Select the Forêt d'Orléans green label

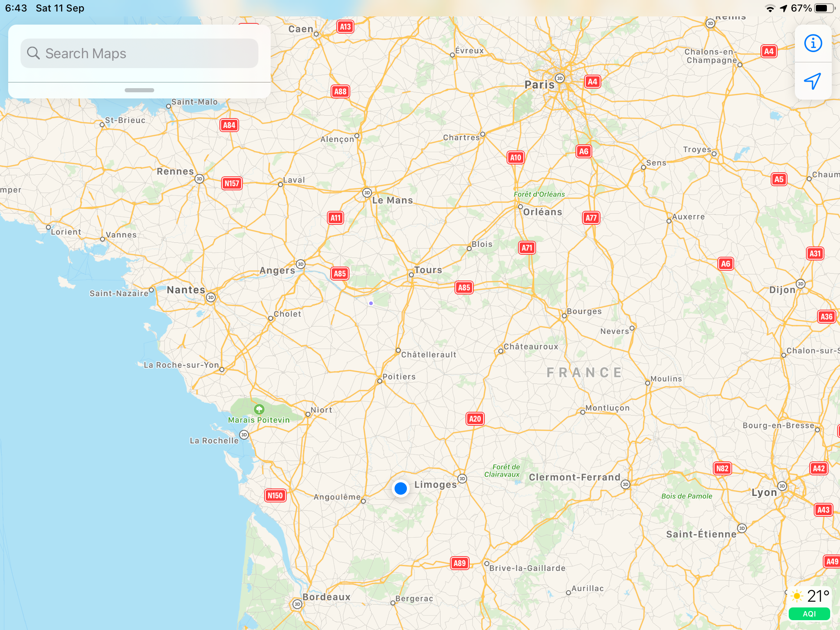click(x=539, y=194)
